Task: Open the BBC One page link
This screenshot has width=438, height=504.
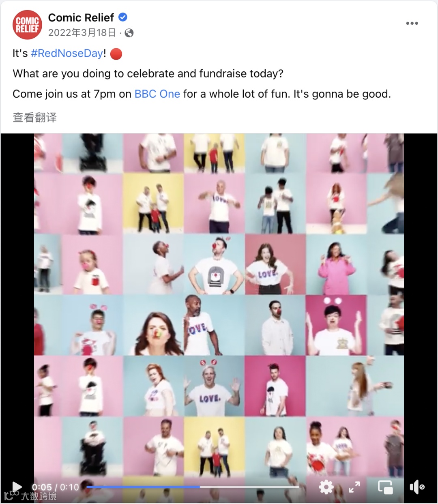Action: [x=157, y=94]
